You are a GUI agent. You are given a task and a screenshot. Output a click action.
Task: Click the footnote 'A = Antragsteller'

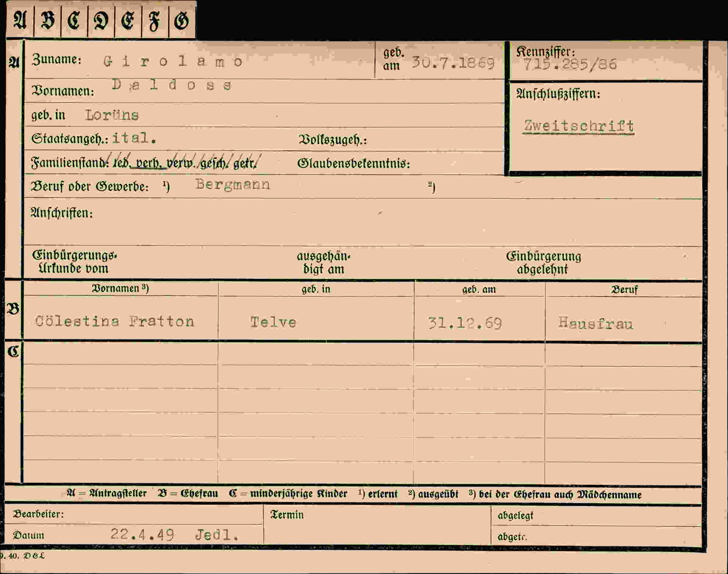click(x=107, y=493)
